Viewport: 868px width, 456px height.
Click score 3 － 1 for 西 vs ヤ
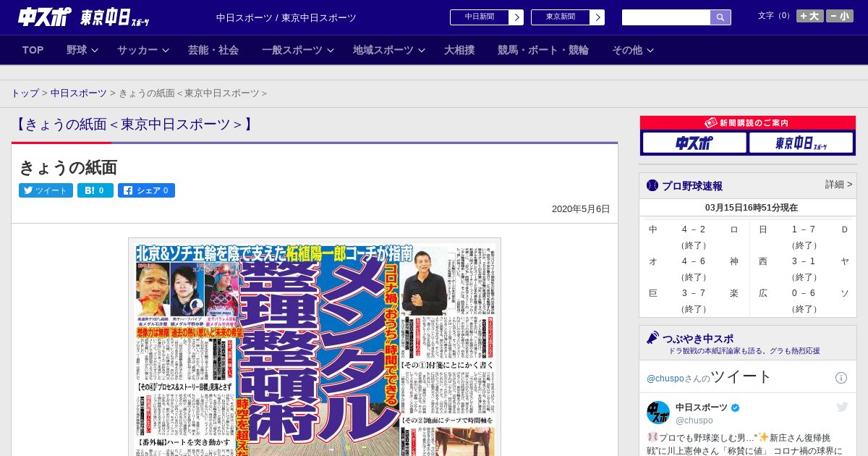click(x=804, y=261)
